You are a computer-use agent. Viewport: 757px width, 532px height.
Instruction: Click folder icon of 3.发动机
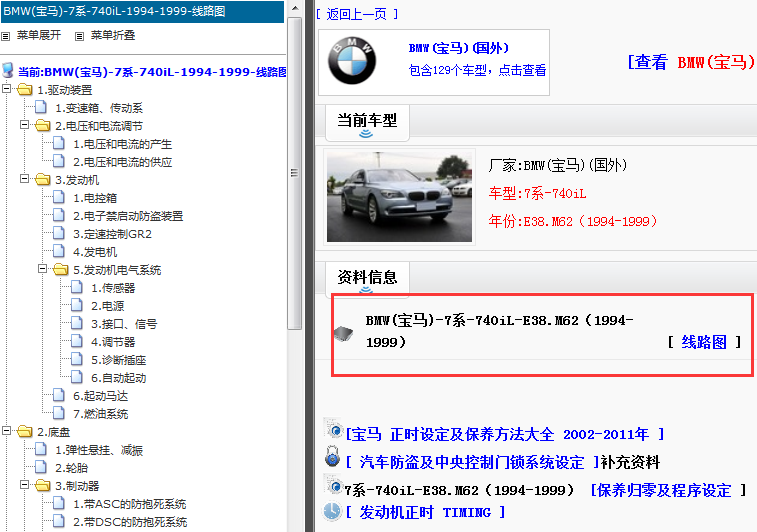tap(42, 180)
